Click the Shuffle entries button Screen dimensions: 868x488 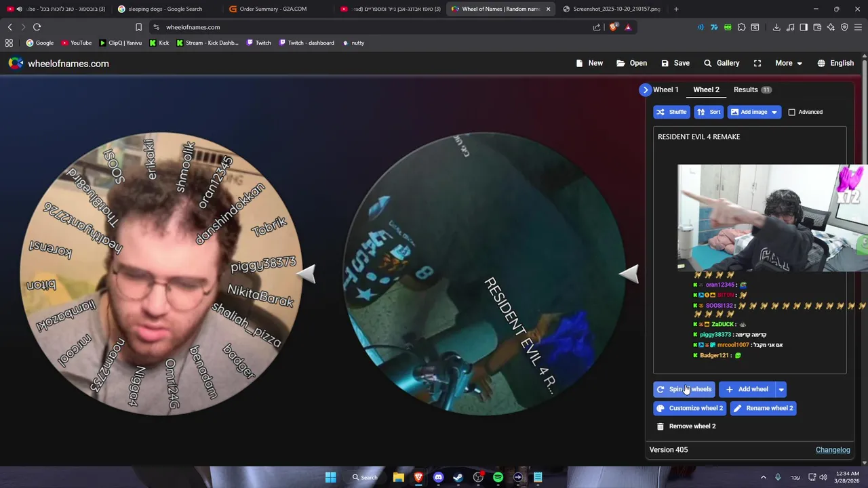pyautogui.click(x=671, y=112)
